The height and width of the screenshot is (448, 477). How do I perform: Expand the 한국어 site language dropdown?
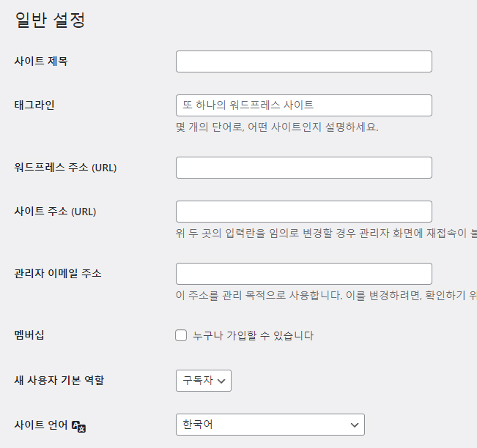click(270, 425)
